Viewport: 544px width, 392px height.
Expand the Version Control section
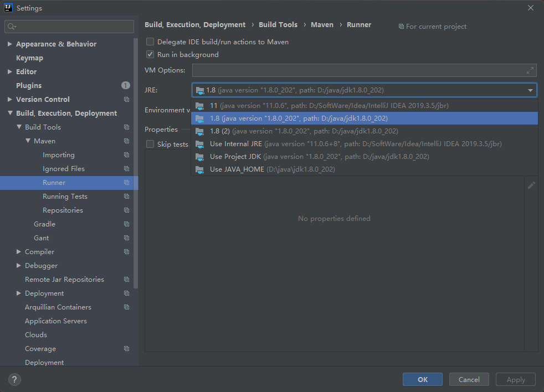pos(10,100)
